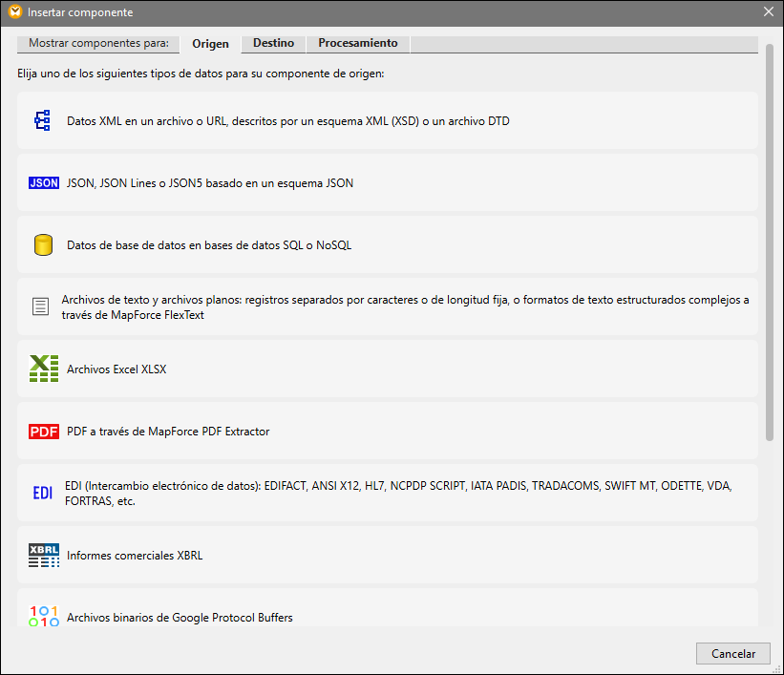
Task: Click the red PDF icon
Action: [44, 432]
